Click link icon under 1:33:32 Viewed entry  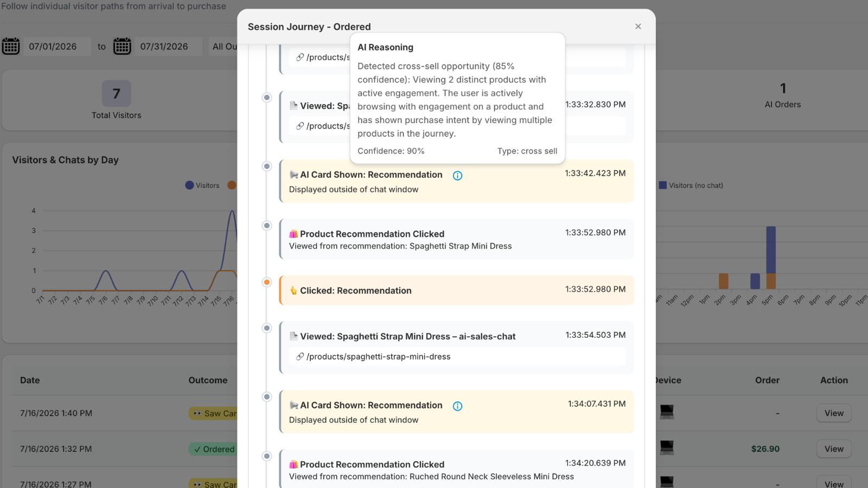pyautogui.click(x=300, y=126)
